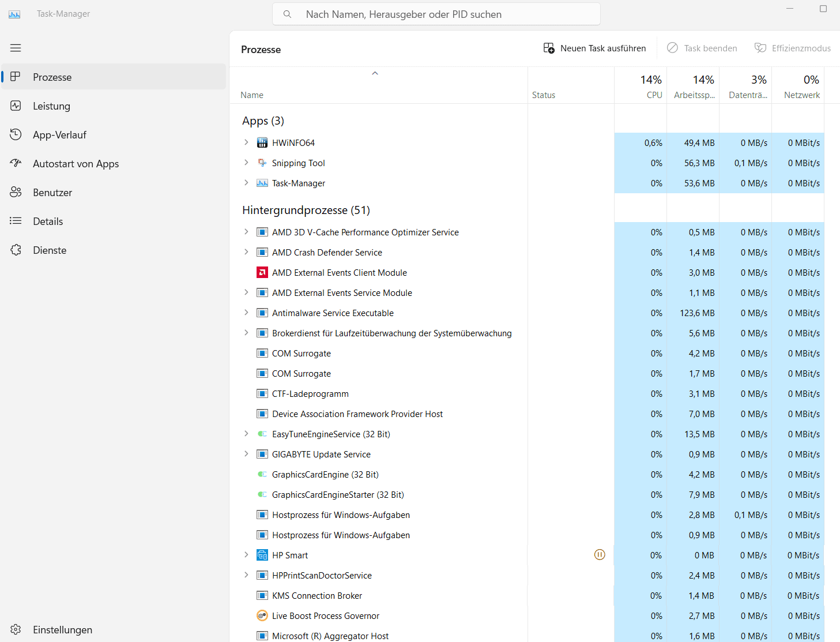Click the HWiNFO64 process icon
This screenshot has height=642, width=840.
(x=262, y=142)
